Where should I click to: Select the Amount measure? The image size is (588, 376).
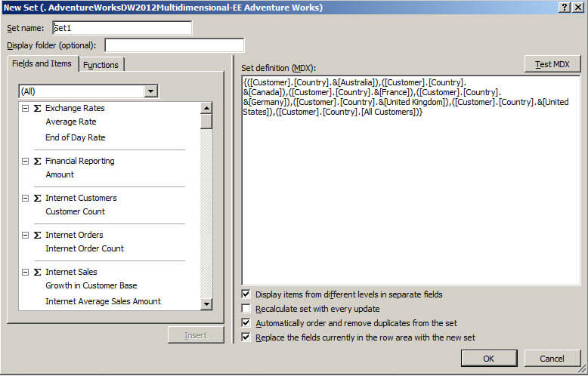pos(60,174)
